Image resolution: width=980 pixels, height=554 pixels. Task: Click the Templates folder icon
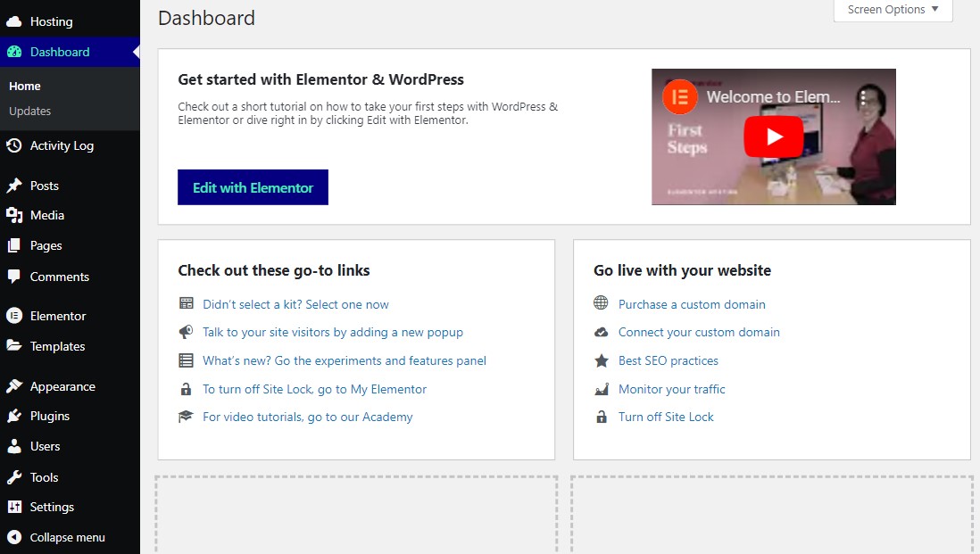click(14, 345)
